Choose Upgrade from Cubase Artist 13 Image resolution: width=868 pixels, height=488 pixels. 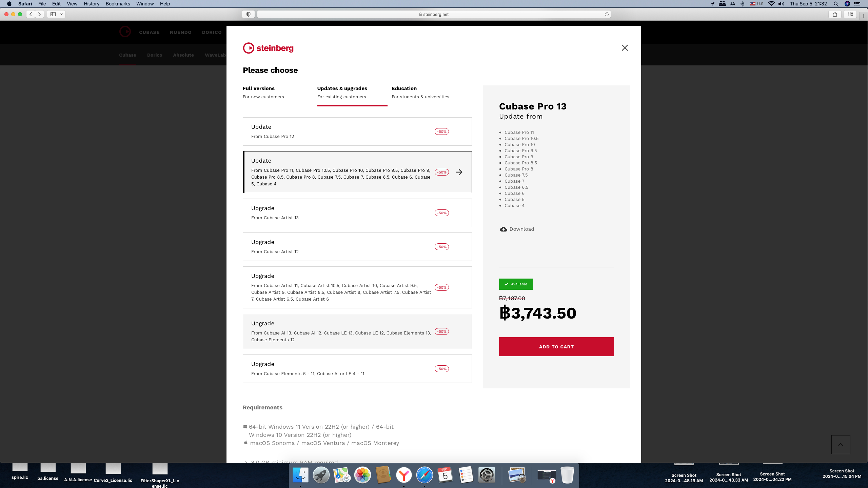coord(357,213)
